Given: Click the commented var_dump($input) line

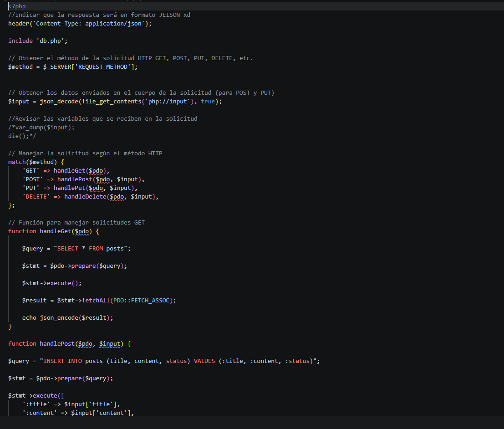Looking at the screenshot, I should [41, 128].
